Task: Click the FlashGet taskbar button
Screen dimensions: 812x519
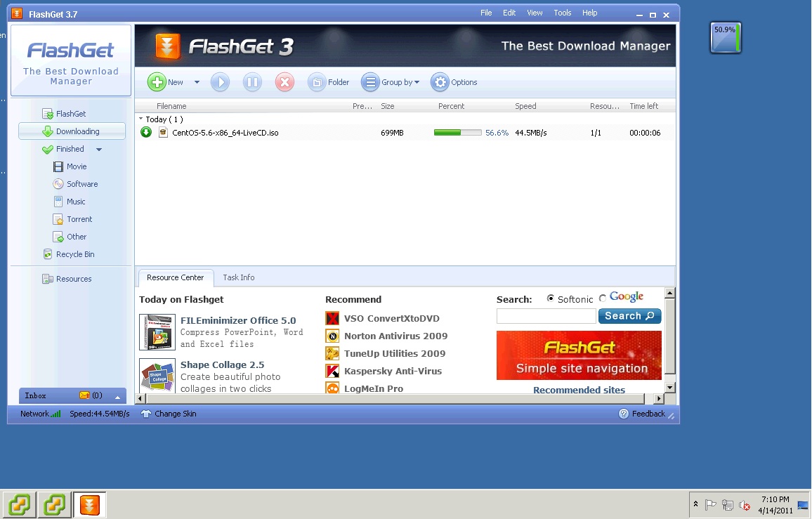Action: click(90, 505)
